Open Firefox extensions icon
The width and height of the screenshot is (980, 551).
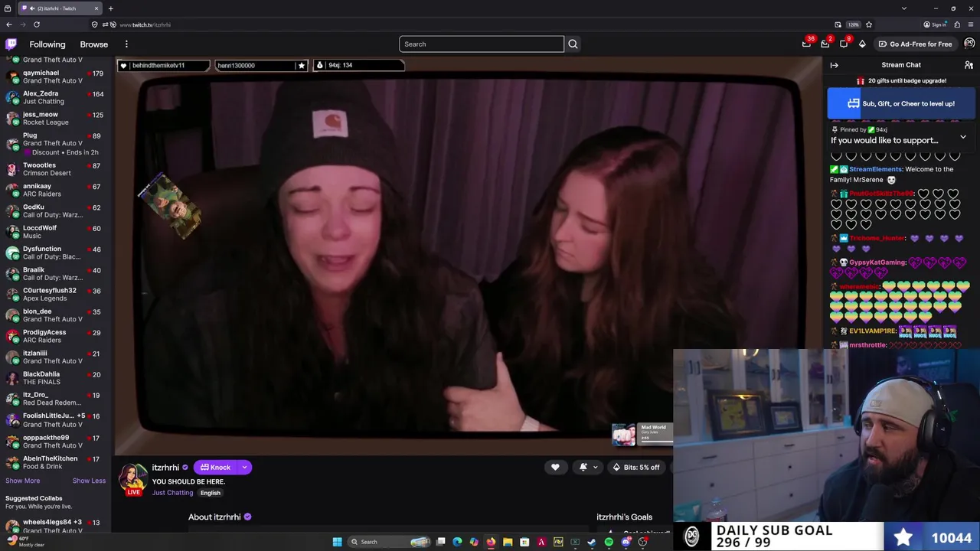[x=957, y=24]
